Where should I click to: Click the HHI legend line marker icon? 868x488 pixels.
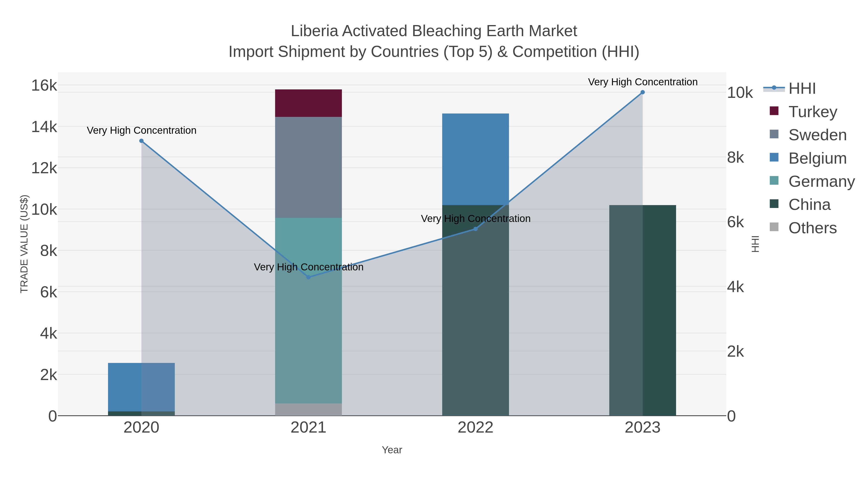(x=774, y=88)
